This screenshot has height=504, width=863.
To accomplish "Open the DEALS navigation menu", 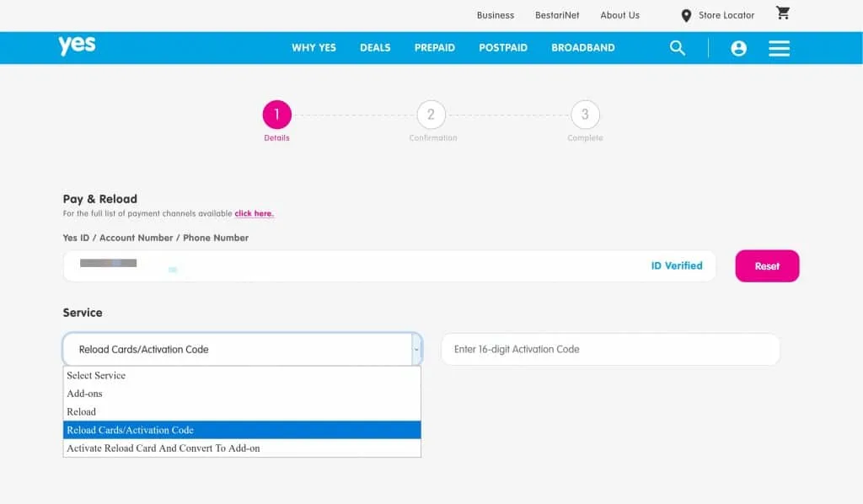I will 375,48.
